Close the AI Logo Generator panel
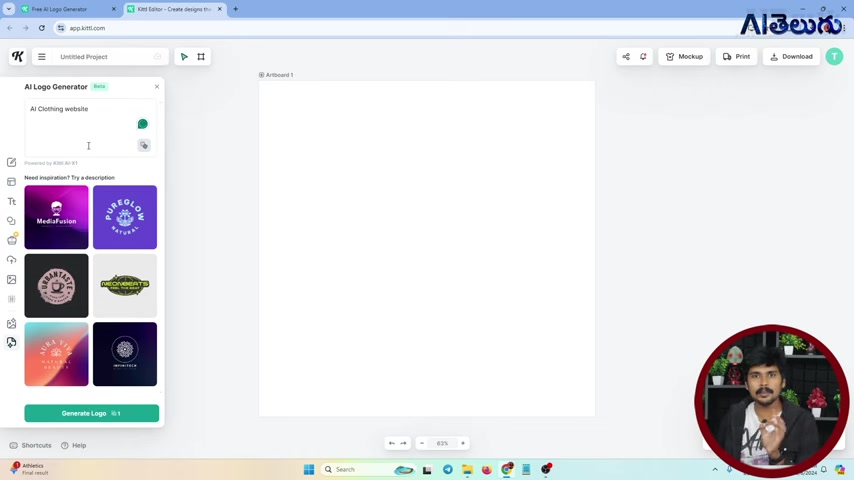The width and height of the screenshot is (854, 480). pos(157,87)
